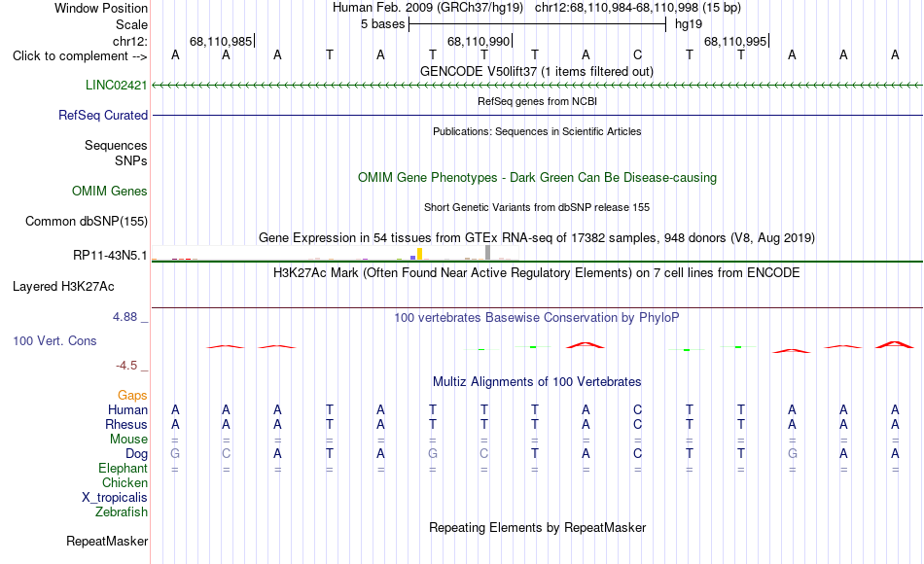This screenshot has width=924, height=564.
Task: Click the SNPs track label
Action: pos(131,160)
